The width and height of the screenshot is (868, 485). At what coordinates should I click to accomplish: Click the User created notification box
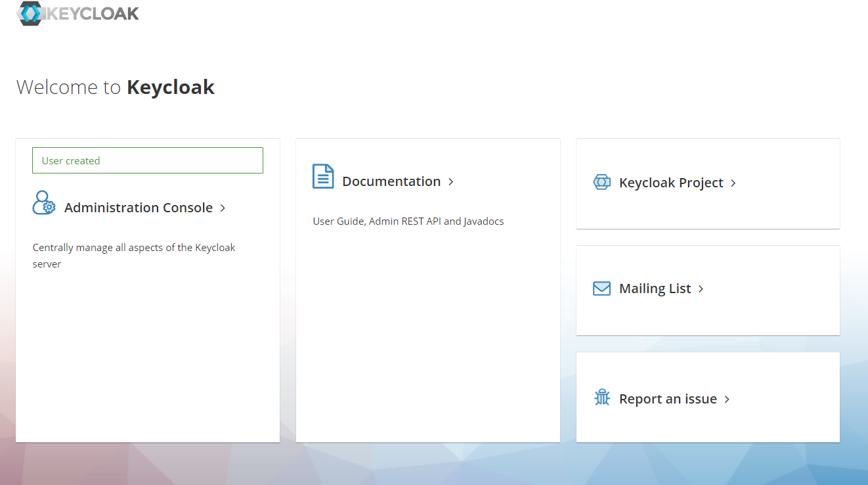147,160
